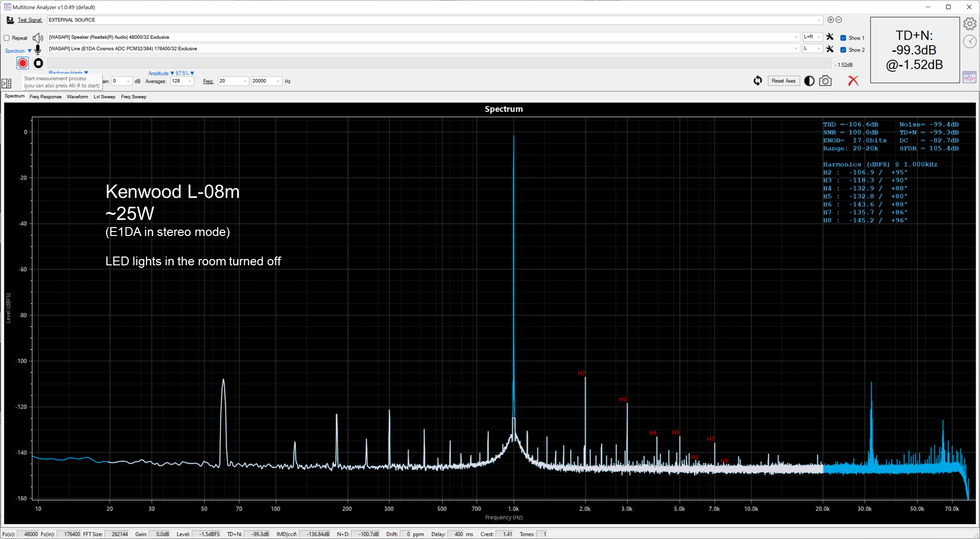
Task: Open output device settings wrench icon
Action: (830, 37)
